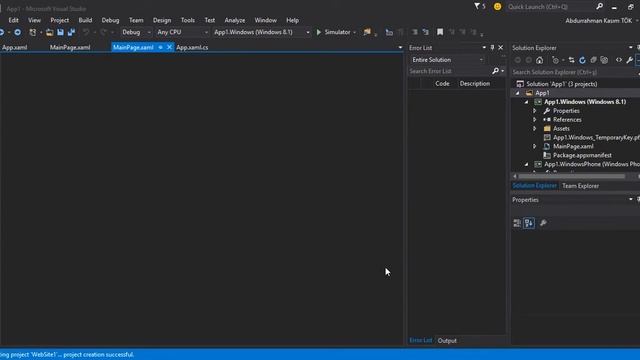This screenshot has width=640, height=360.
Task: Toggle the Alphabetical sort icon in Properties panel
Action: pyautogui.click(x=529, y=223)
